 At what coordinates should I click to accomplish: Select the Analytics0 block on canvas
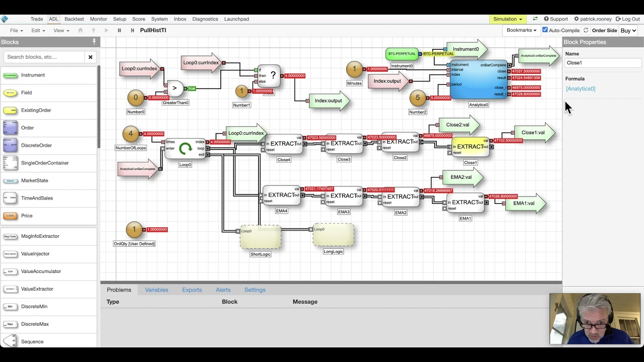coord(478,79)
